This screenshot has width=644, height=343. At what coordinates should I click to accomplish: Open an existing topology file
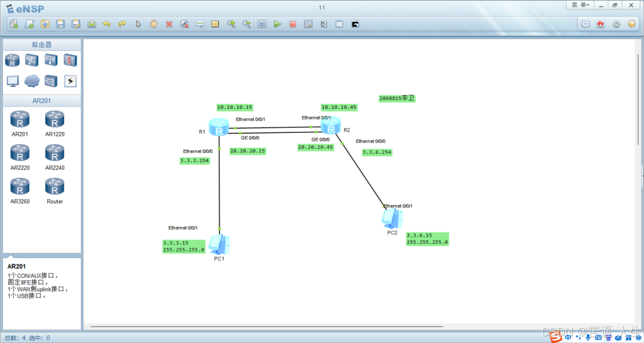coord(45,24)
